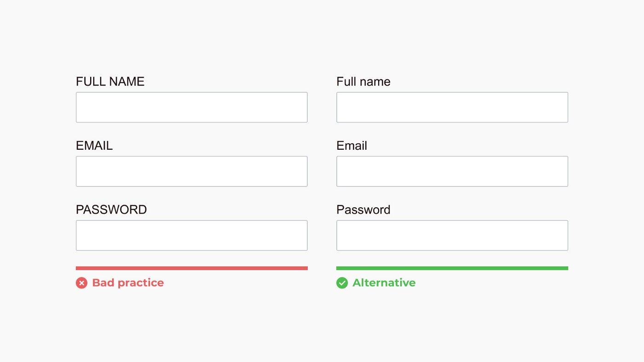Click the Full name label text

pyautogui.click(x=363, y=82)
